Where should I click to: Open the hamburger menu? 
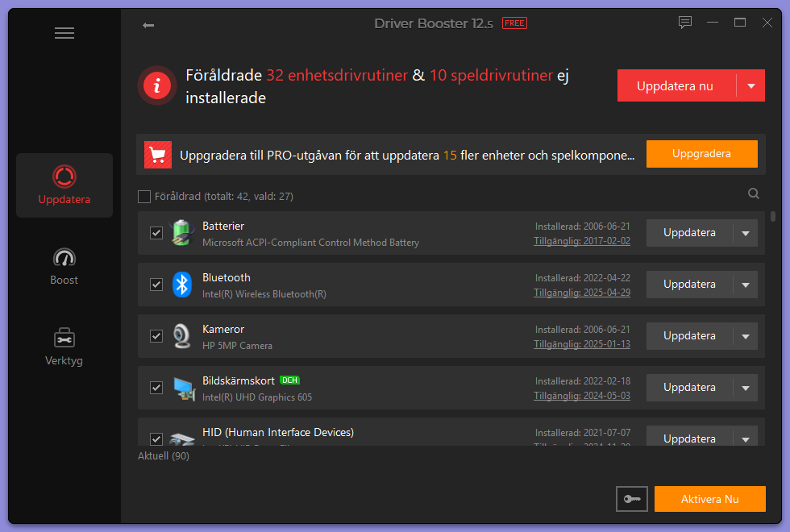click(x=64, y=32)
